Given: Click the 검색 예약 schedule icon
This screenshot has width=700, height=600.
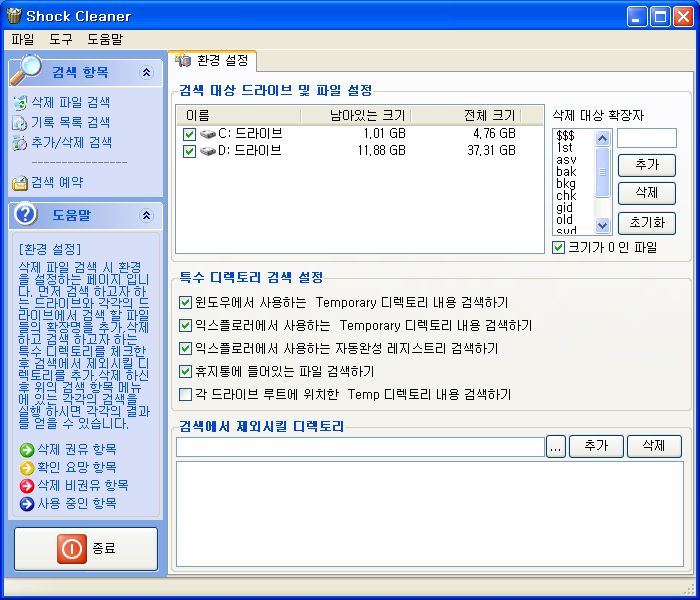Looking at the screenshot, I should point(20,183).
